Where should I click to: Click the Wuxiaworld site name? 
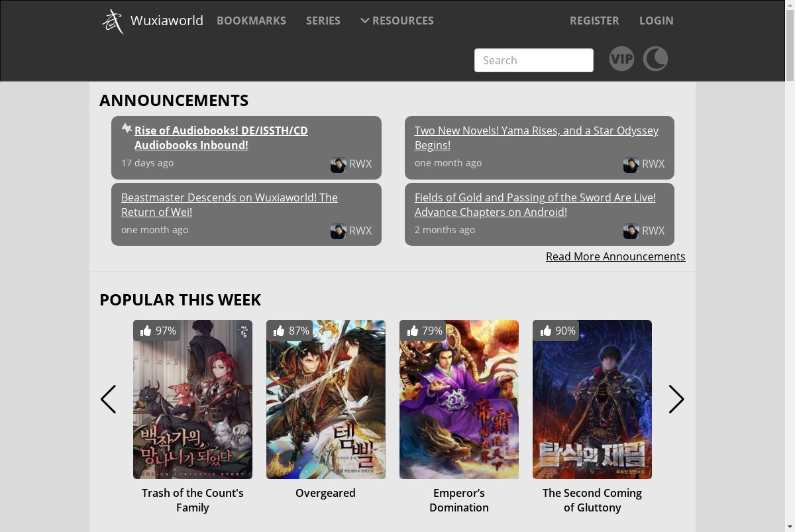[x=167, y=21]
